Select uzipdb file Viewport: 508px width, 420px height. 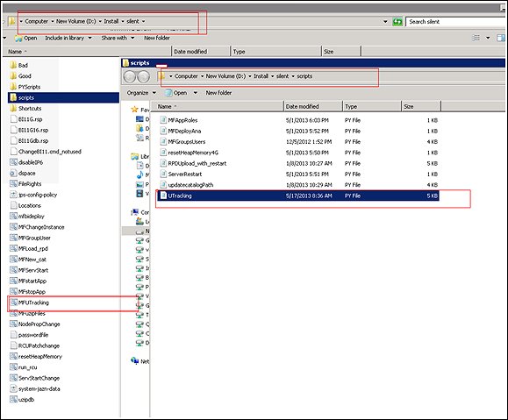point(22,400)
